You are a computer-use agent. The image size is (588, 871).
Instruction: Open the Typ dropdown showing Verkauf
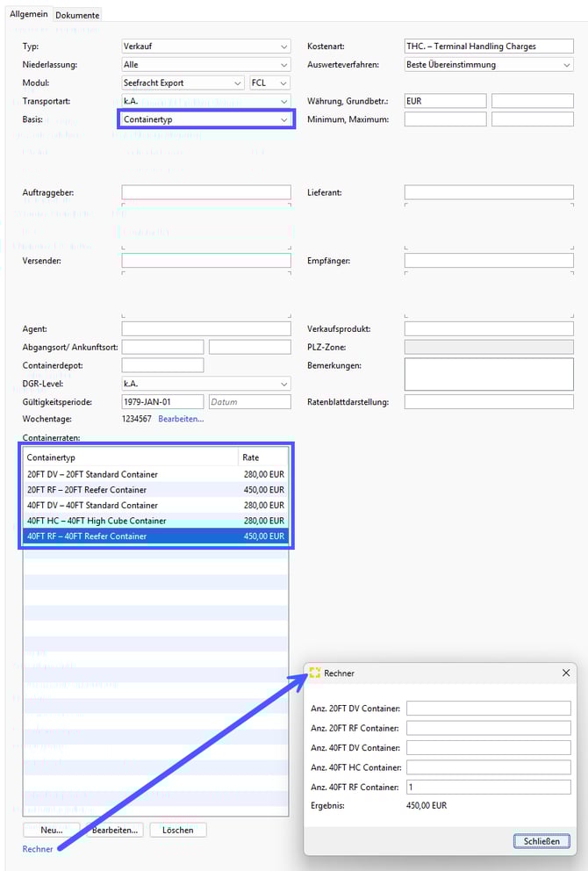206,46
